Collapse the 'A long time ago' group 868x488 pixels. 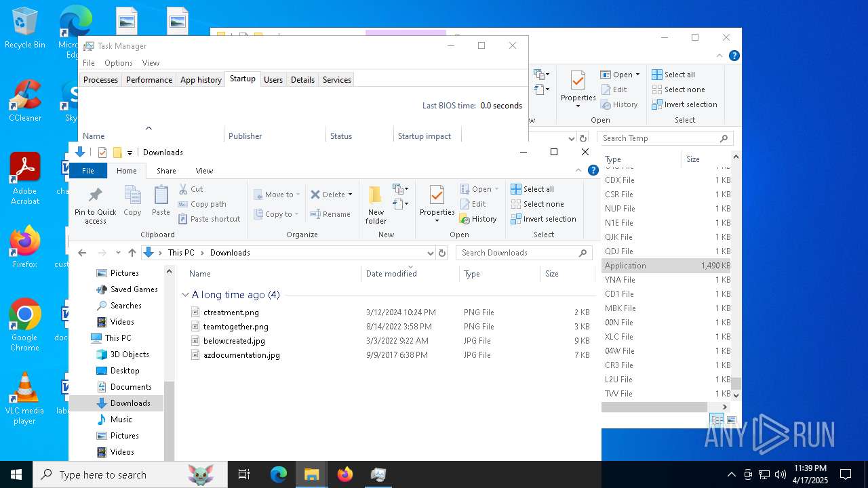coord(185,295)
